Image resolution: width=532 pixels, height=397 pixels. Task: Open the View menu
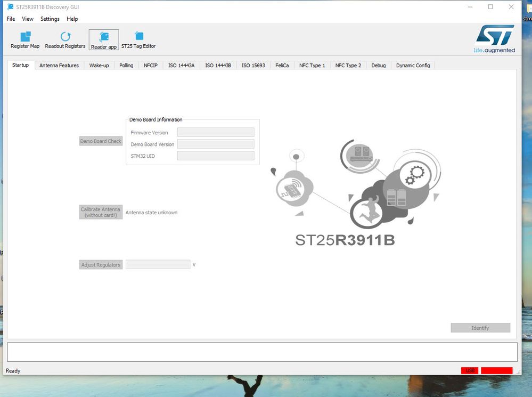pos(28,19)
